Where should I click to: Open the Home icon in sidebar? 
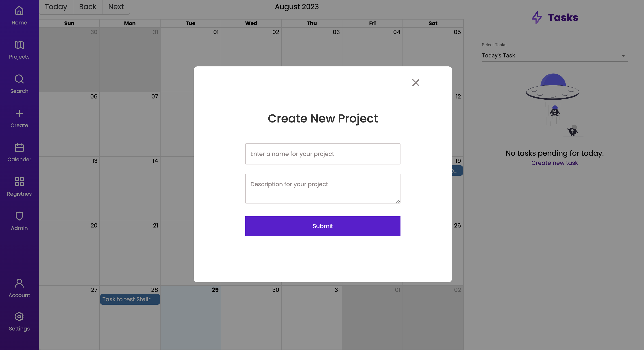coord(19,11)
